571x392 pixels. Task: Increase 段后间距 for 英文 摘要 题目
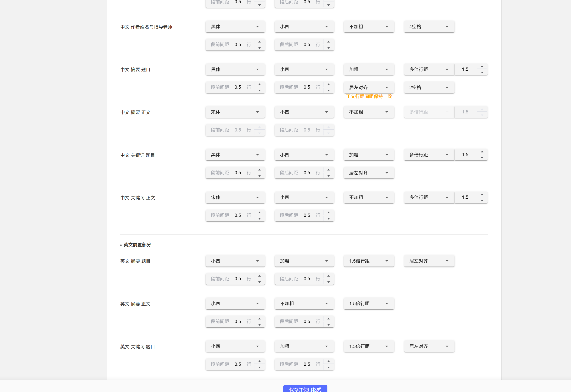click(x=328, y=276)
